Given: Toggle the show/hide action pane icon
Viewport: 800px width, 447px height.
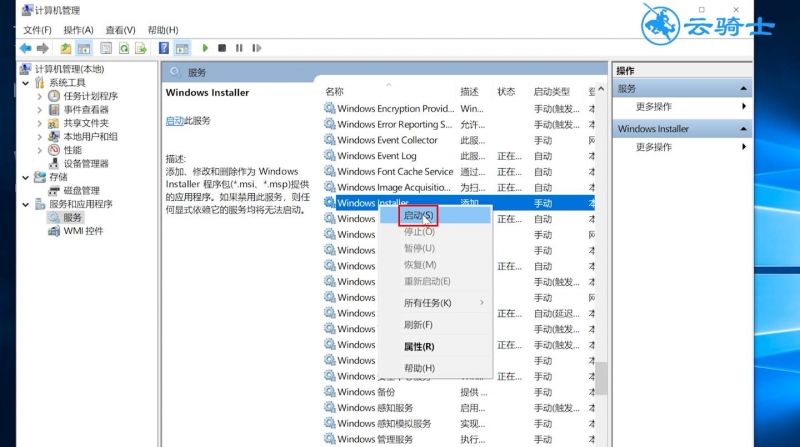Looking at the screenshot, I should (182, 48).
